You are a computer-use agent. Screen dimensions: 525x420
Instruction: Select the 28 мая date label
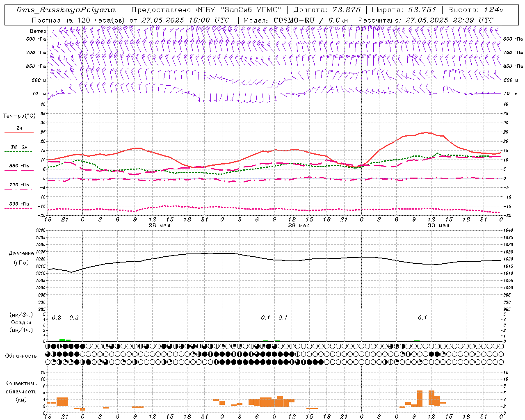pyautogui.click(x=159, y=226)
